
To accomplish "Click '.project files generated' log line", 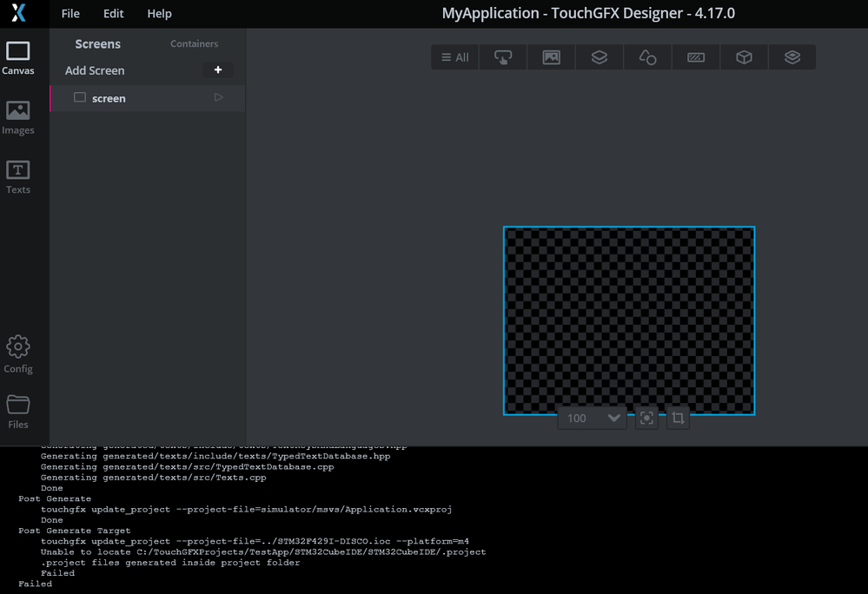I will (170, 563).
